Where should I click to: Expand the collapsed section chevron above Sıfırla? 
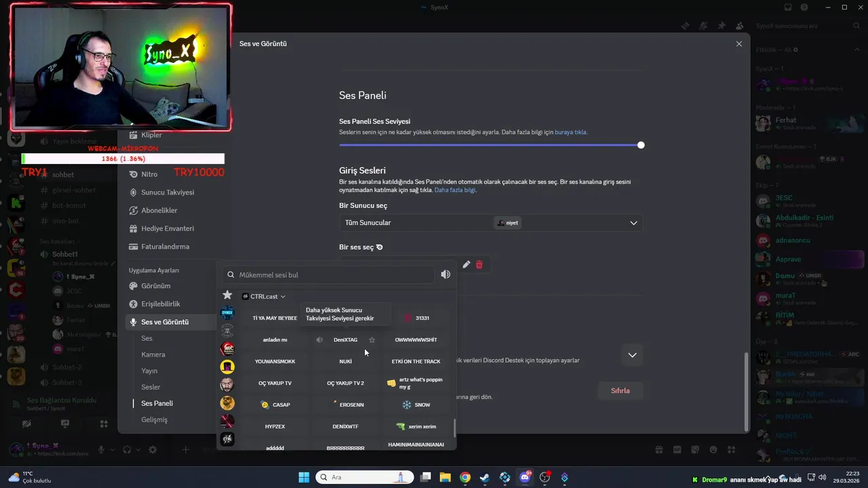tap(632, 354)
